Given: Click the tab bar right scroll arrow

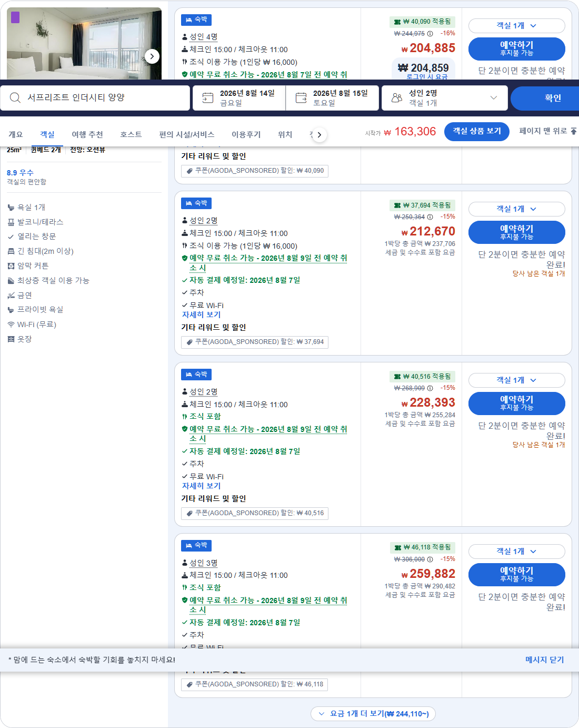Looking at the screenshot, I should tap(319, 135).
